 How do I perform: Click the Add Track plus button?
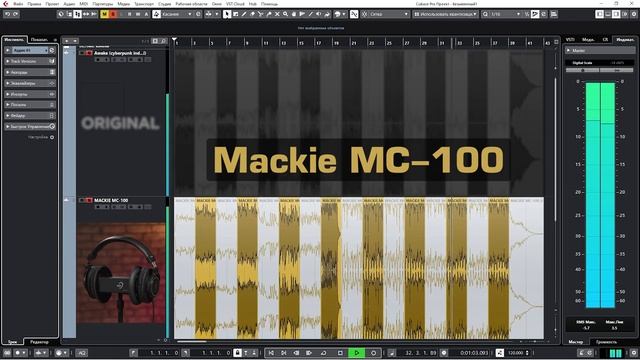[67, 41]
